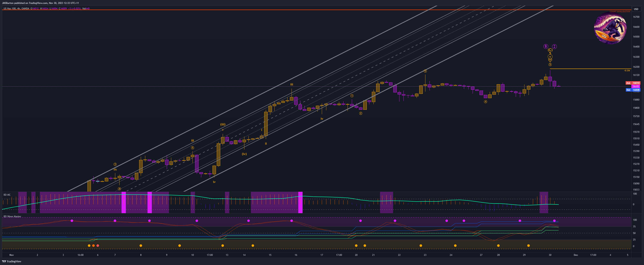This screenshot has width=644, height=265.
Task: Click the 16700 price axis label
Action: pos(636,17)
